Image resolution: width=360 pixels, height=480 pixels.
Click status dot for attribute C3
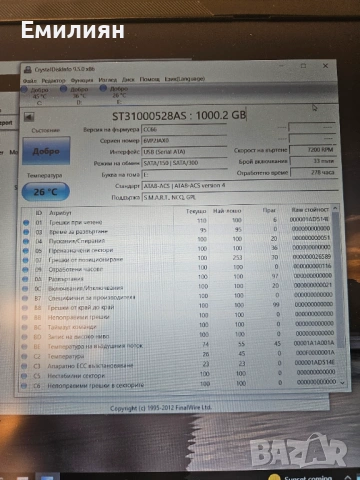coord(24,366)
